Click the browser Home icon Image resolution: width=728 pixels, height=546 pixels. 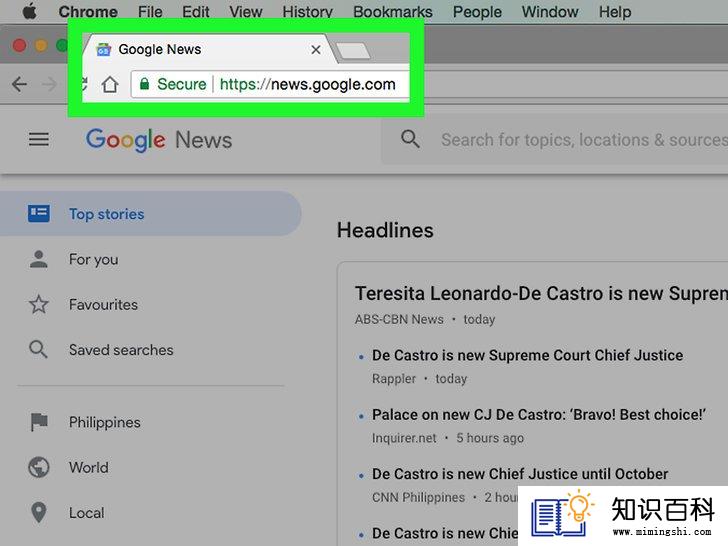(110, 84)
